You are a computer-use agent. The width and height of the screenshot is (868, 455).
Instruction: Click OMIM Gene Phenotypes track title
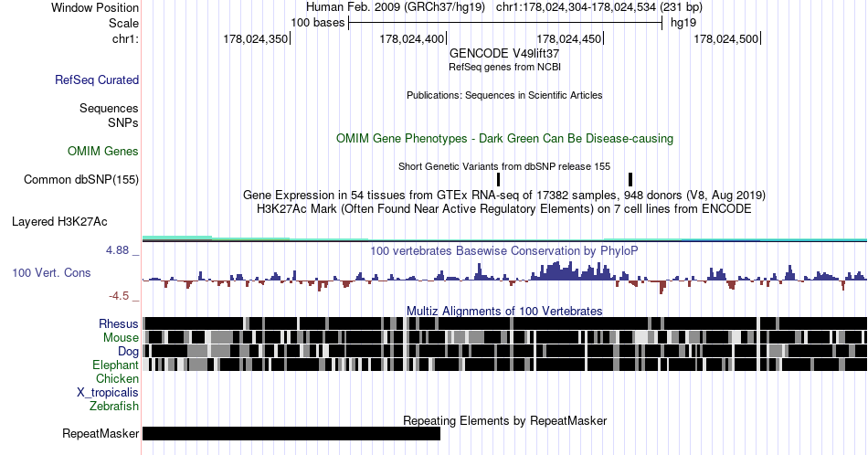click(504, 138)
